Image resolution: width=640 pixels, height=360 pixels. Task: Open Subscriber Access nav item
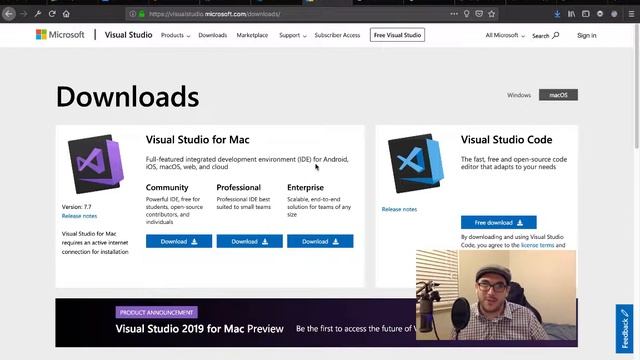coord(337,36)
